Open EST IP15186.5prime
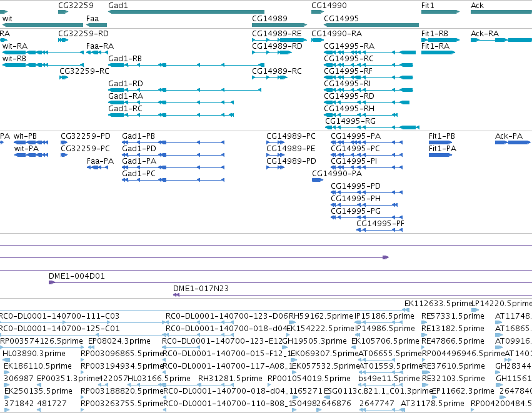 384,316
